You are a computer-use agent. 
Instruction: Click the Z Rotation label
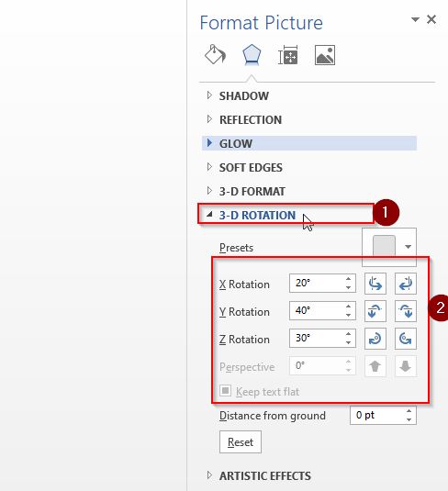(x=244, y=340)
